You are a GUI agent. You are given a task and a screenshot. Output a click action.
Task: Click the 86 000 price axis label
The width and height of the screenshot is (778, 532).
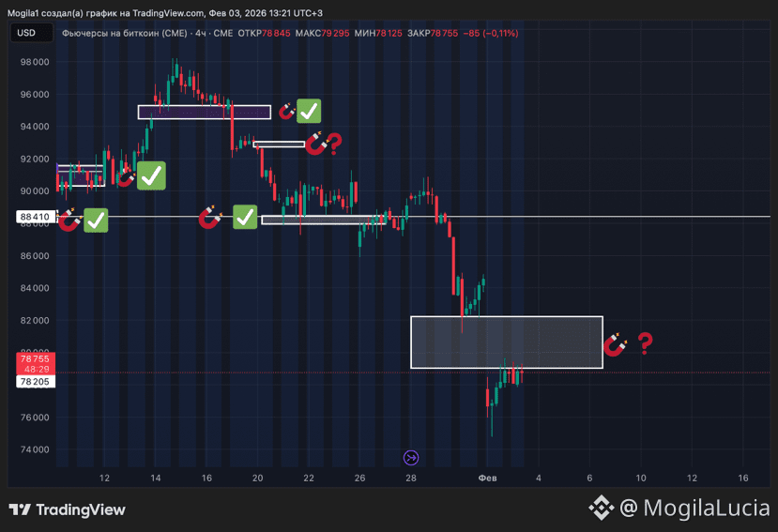[35, 256]
